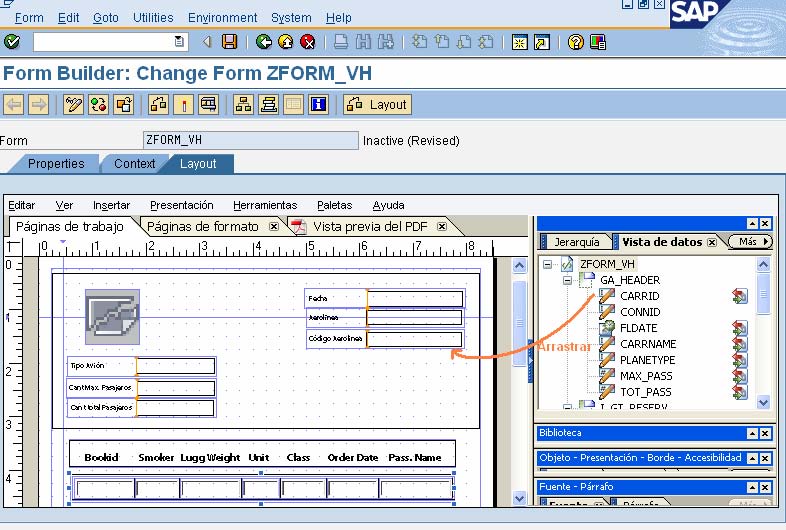The height and width of the screenshot is (530, 786).
Task: Click the design canvas scroll-down arrow
Action: tap(519, 498)
